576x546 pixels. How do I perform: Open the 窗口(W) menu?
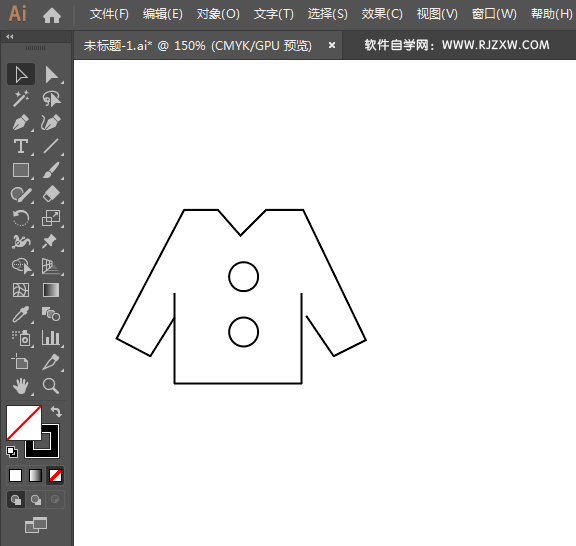[x=494, y=14]
